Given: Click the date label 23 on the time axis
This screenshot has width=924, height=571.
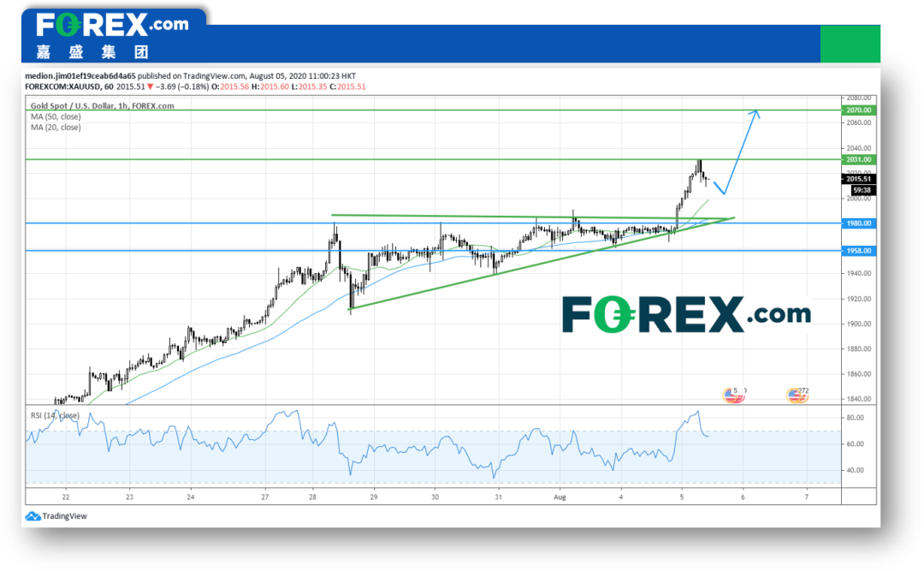Looking at the screenshot, I should [129, 497].
